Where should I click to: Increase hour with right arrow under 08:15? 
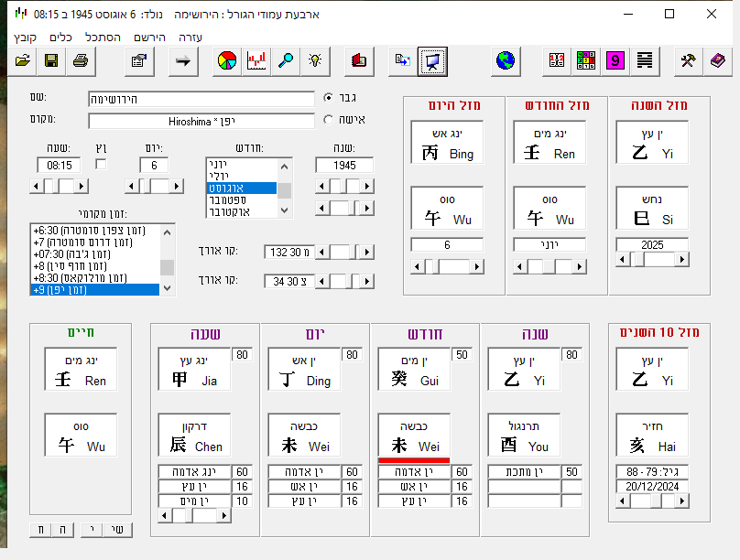(x=82, y=186)
